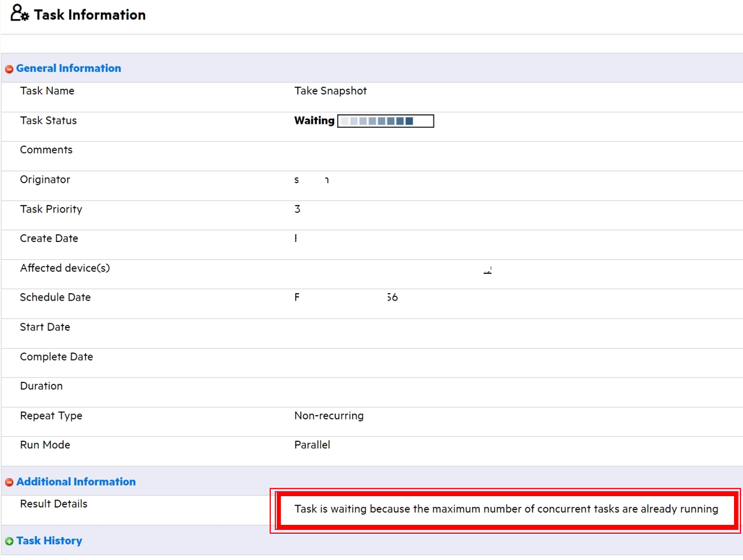The image size is (743, 560).
Task: Click the Originator value text
Action: [x=311, y=180]
